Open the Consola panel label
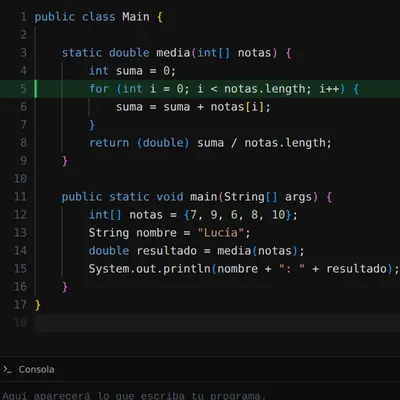 (x=36, y=369)
